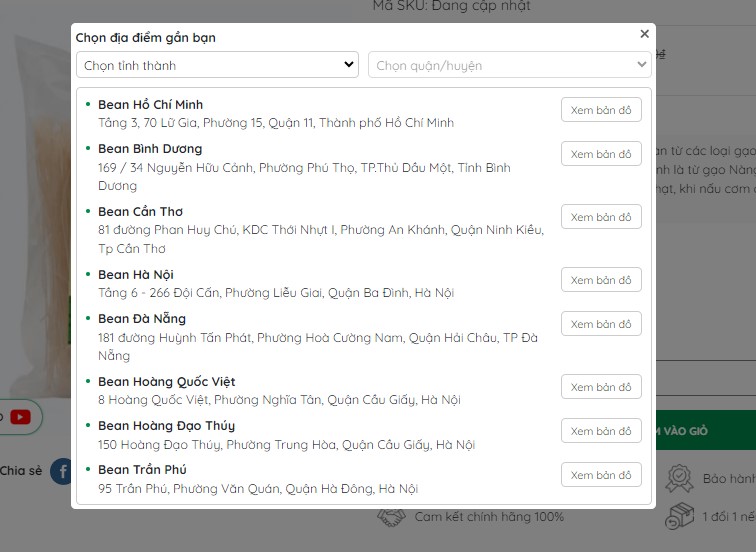
Task: Click the warranty badge icon beside 'Bảo hành'
Action: [679, 478]
